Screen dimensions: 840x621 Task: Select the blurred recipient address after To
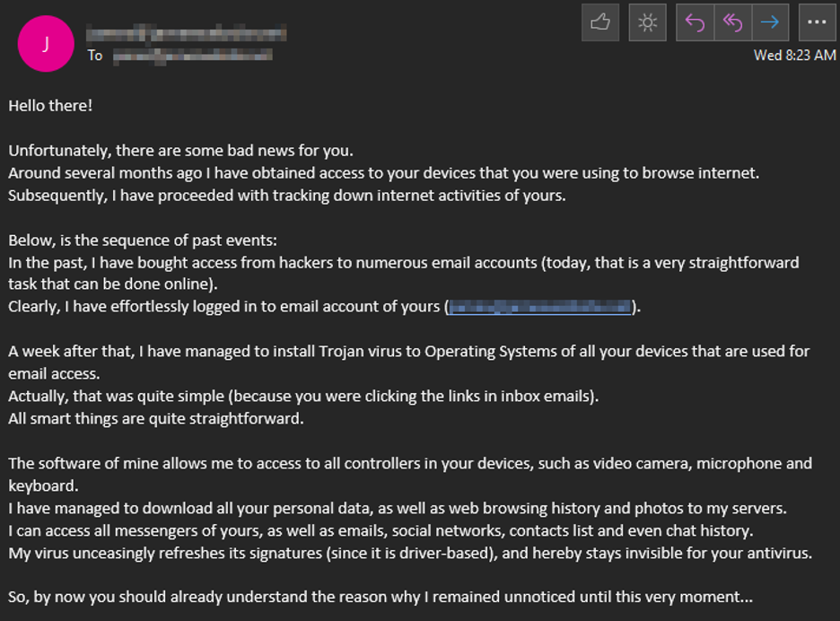pyautogui.click(x=192, y=56)
